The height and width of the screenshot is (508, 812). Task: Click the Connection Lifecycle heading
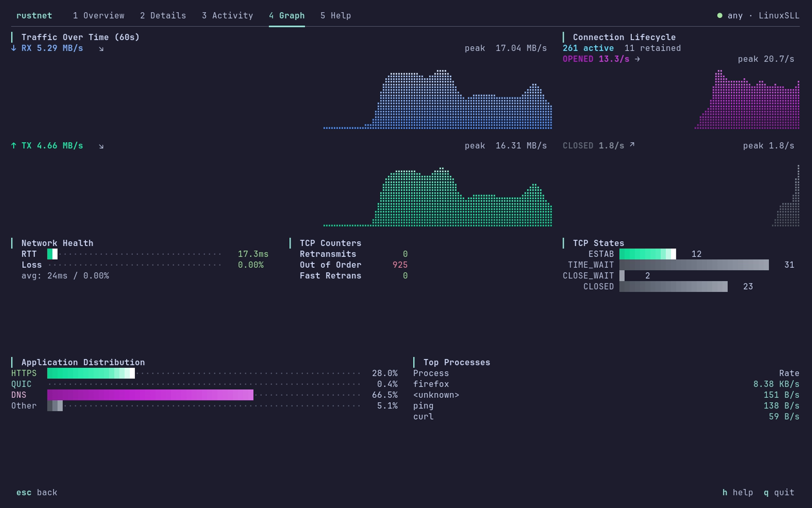click(624, 37)
